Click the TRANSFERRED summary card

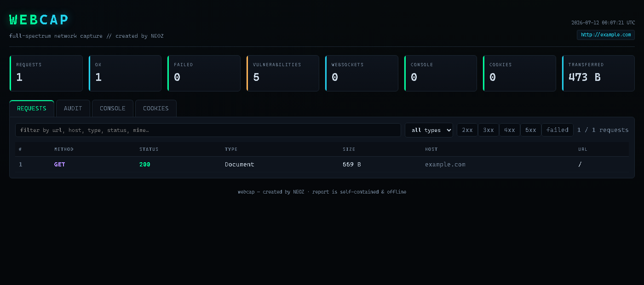pyautogui.click(x=598, y=74)
